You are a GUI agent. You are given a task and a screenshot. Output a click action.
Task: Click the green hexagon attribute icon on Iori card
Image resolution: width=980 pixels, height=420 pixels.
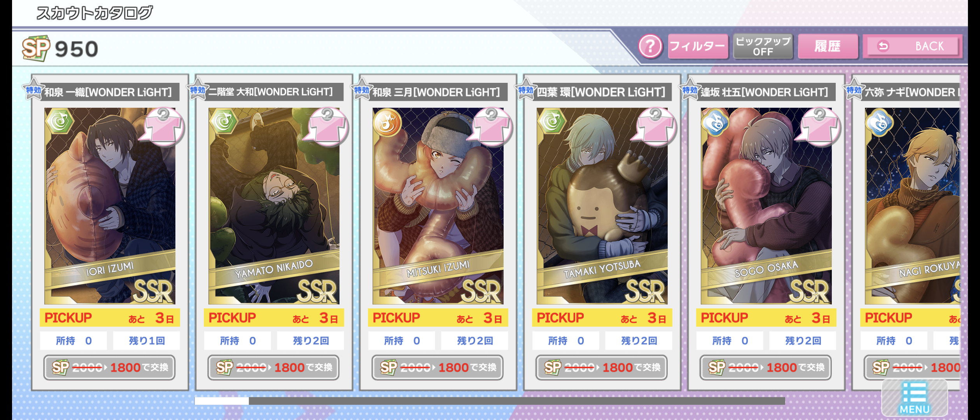pyautogui.click(x=59, y=121)
